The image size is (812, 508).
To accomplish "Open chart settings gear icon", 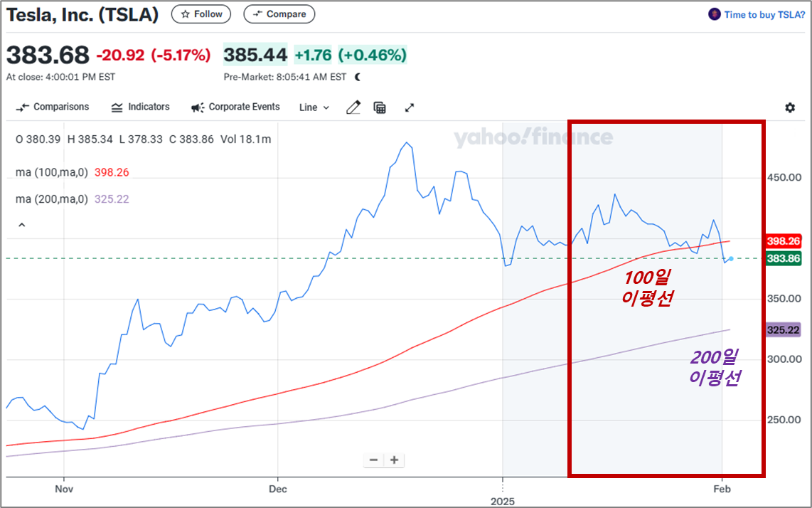I will 790,107.
